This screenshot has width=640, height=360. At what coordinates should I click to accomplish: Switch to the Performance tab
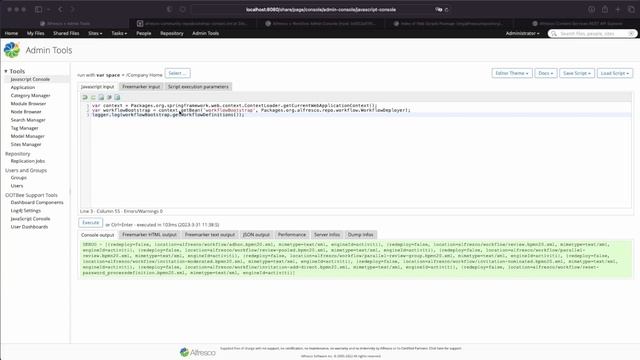pos(292,235)
